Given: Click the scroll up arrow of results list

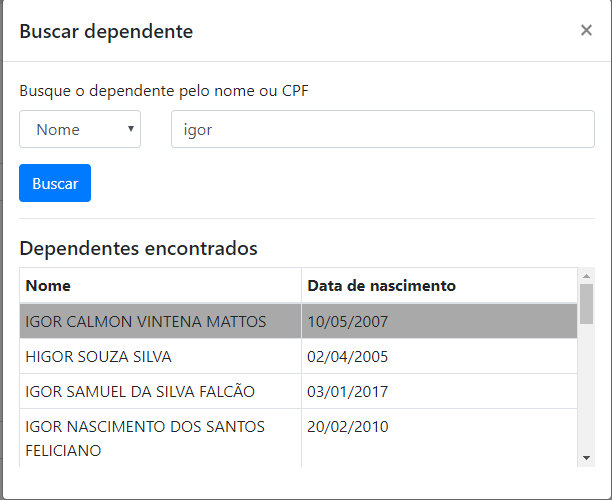Looking at the screenshot, I should (586, 276).
